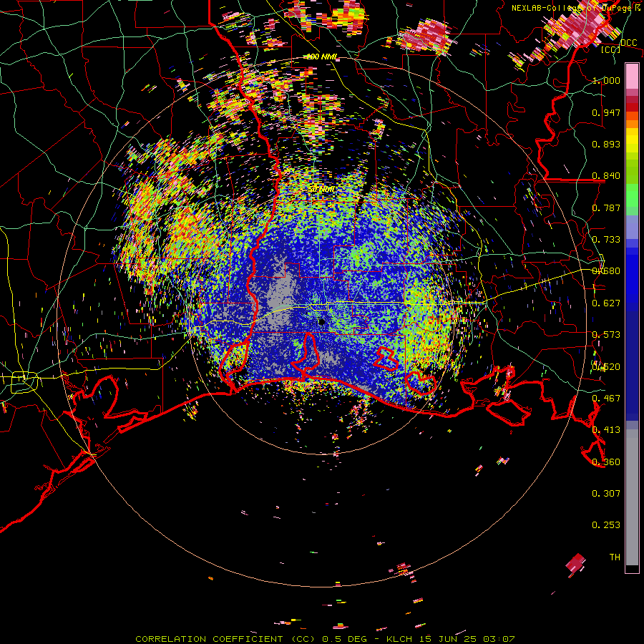Click the 0.253 scale value

coord(606,525)
